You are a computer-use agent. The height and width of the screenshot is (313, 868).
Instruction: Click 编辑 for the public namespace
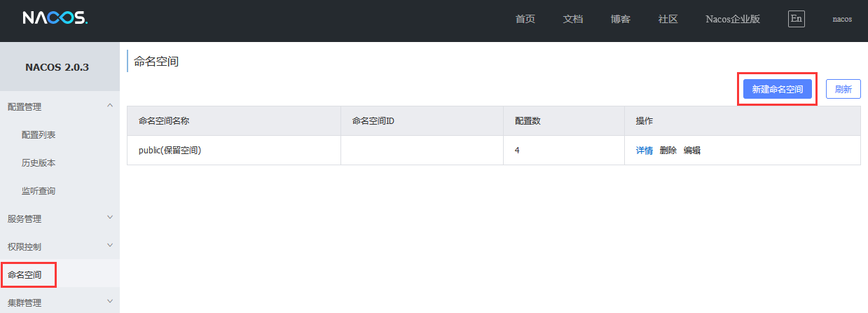click(691, 150)
